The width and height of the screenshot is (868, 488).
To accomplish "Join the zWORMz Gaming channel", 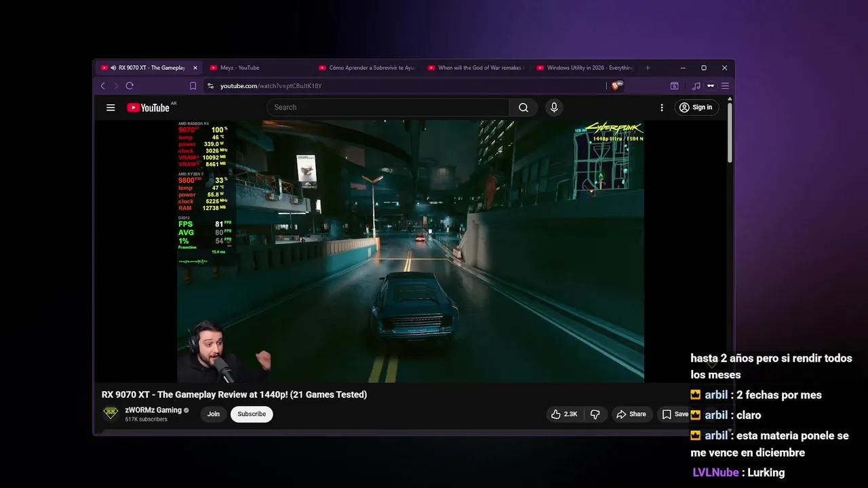I will coord(214,414).
